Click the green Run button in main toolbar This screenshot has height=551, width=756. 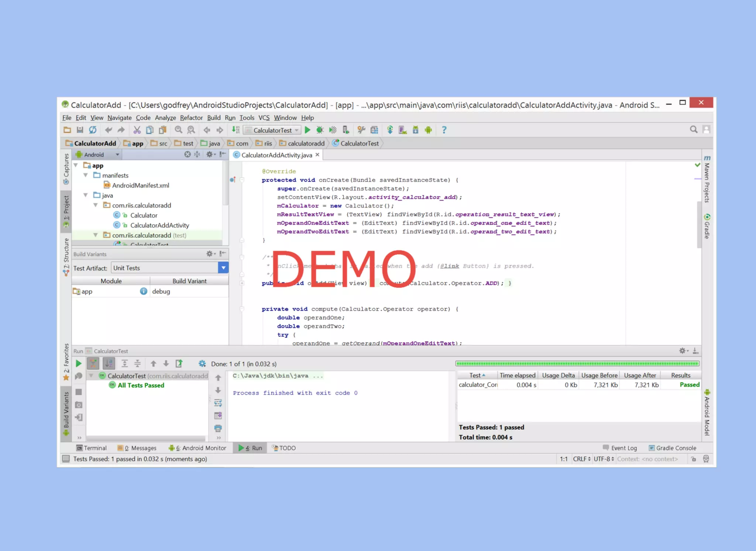coord(307,130)
